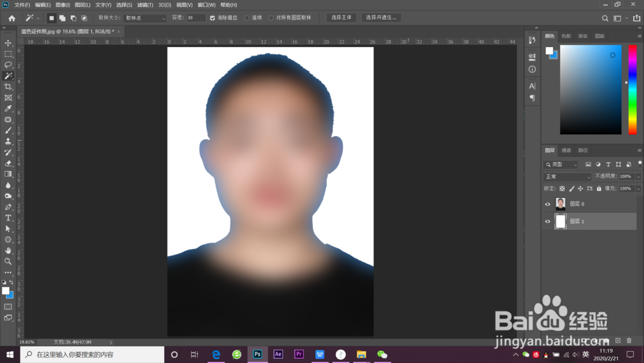The width and height of the screenshot is (644, 363).
Task: Choose Add to Selection mode icon
Action: coord(62,18)
